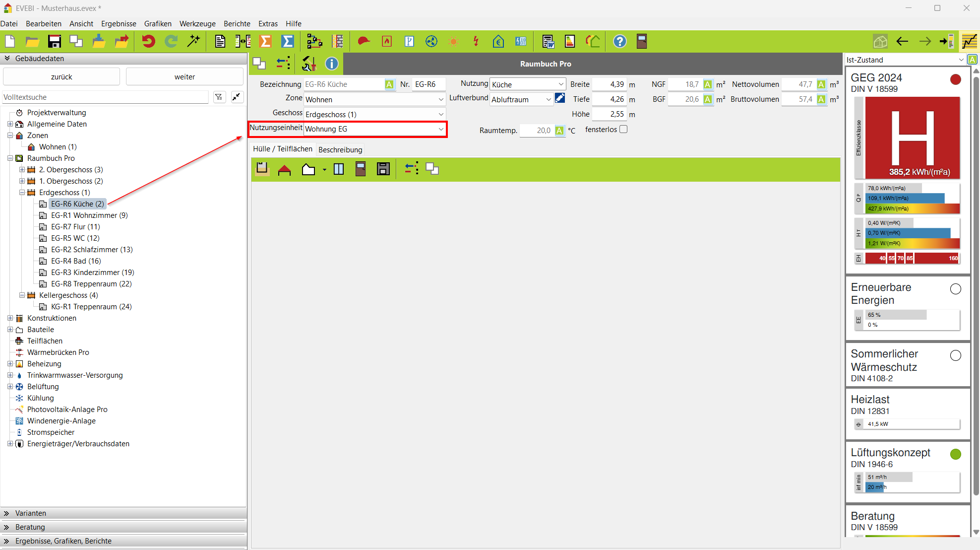Click the ventilation fan toolbar icon
Viewport: 980px width, 550px height.
(x=431, y=41)
